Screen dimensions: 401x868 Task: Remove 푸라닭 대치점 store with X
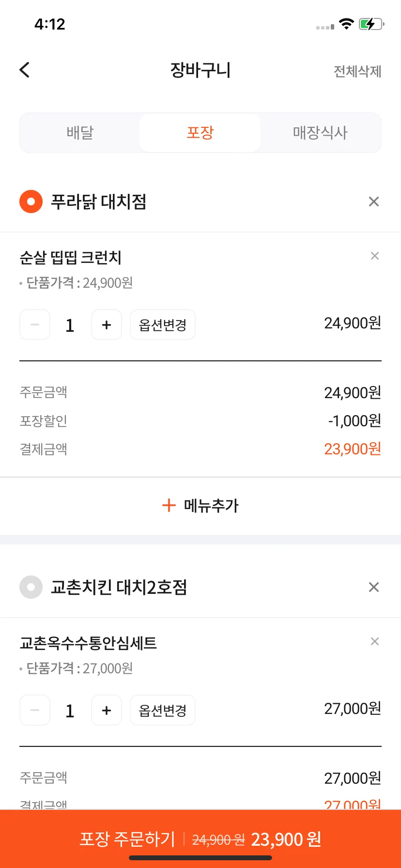pyautogui.click(x=373, y=201)
